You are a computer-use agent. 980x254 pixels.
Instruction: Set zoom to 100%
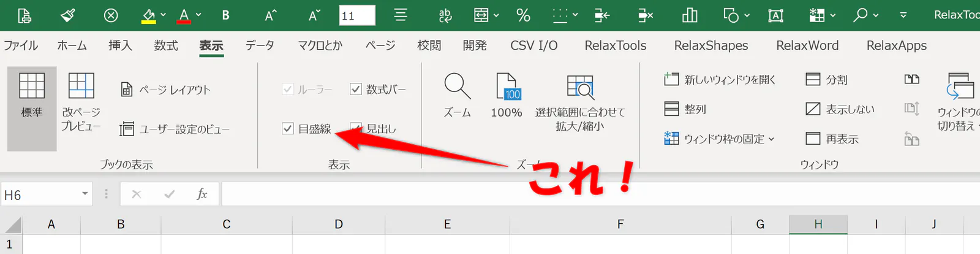pyautogui.click(x=507, y=95)
